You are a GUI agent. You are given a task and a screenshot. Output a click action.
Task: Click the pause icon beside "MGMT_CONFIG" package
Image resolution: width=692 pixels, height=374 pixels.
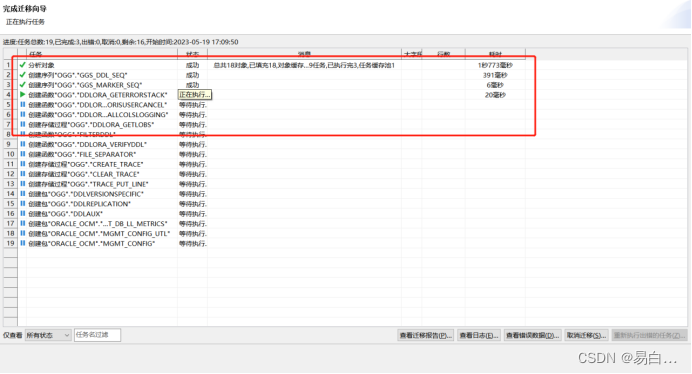pos(23,243)
